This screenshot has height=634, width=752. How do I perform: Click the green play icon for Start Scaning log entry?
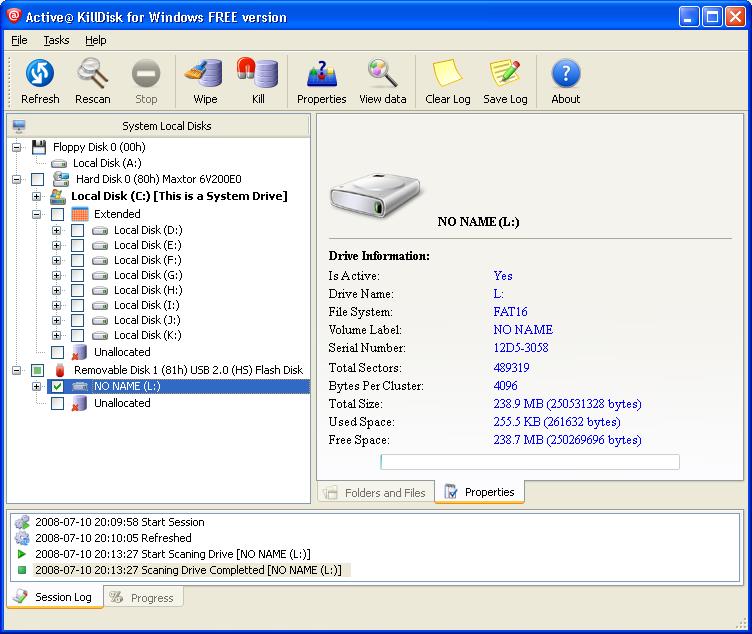coord(22,554)
